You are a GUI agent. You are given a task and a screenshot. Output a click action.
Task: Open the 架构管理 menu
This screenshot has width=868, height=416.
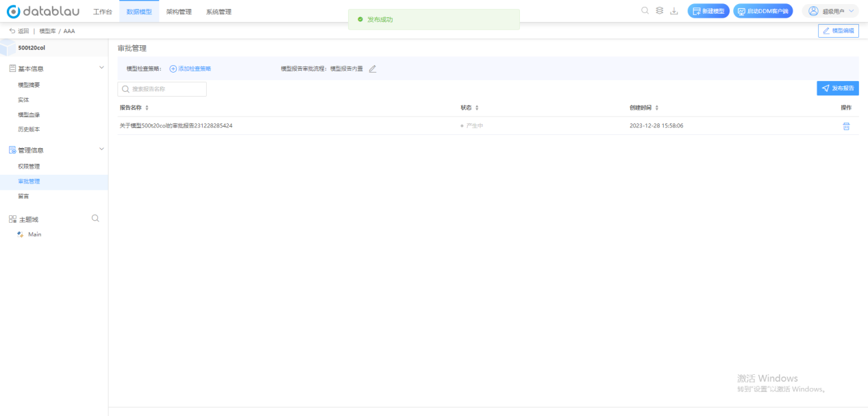tap(179, 11)
